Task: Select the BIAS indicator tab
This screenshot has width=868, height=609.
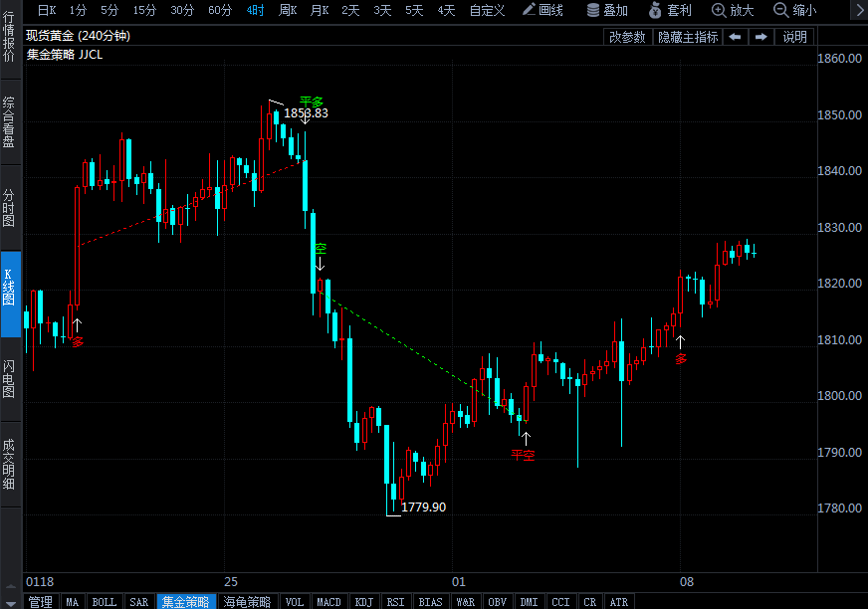Action: 431,602
